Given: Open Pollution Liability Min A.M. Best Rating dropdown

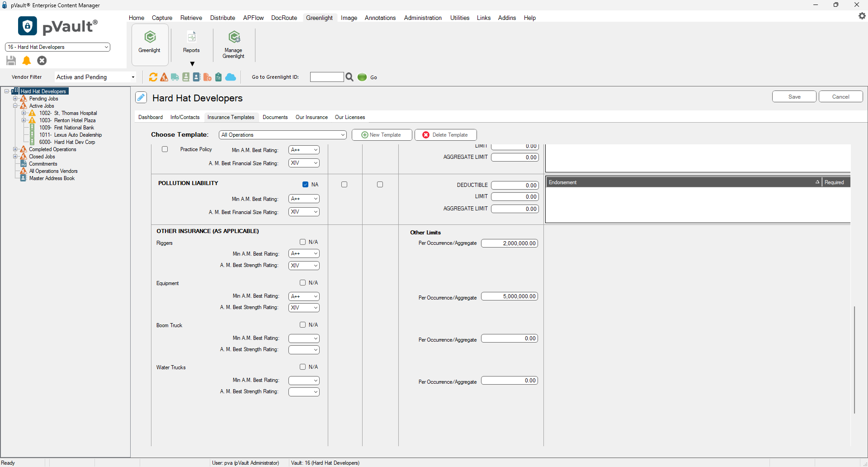Looking at the screenshot, I should 304,199.
